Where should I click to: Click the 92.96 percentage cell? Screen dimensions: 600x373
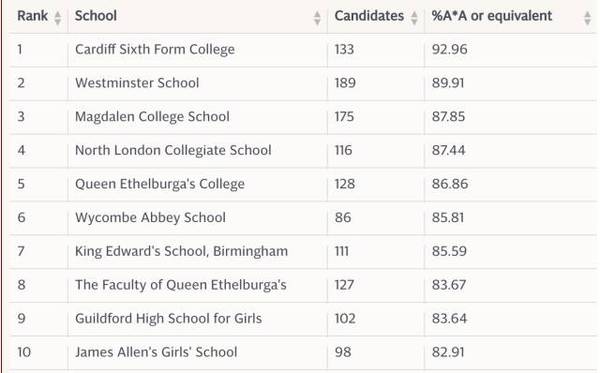click(450, 49)
